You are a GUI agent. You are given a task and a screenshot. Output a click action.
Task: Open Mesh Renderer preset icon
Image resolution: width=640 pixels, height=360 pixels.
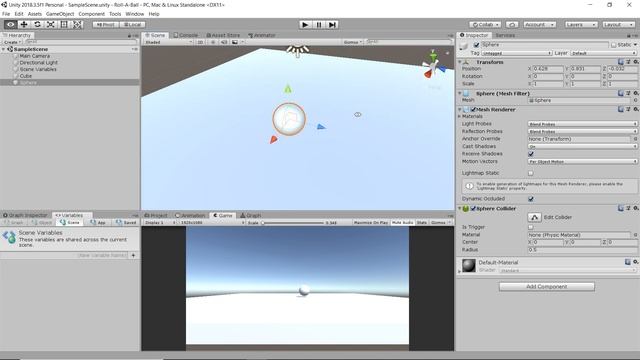pos(629,109)
